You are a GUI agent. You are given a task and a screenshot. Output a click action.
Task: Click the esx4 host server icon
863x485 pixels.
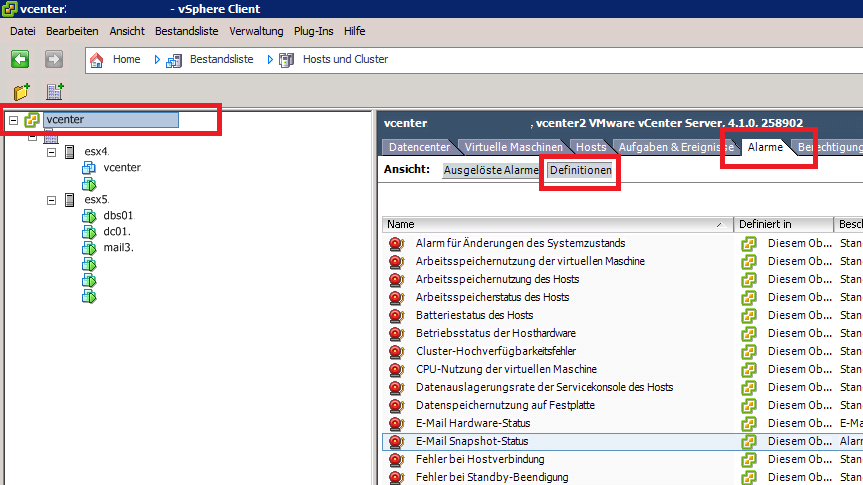(x=70, y=152)
